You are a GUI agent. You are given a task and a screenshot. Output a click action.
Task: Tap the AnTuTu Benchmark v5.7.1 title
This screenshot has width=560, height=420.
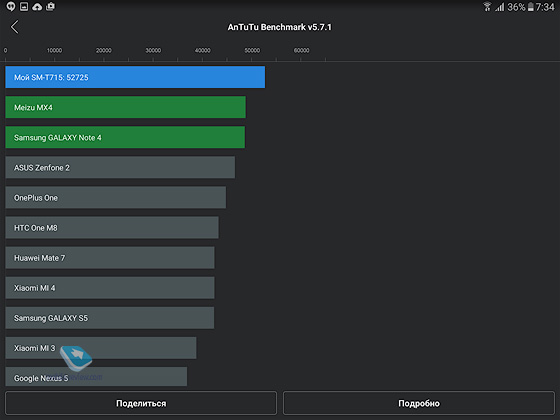click(280, 27)
